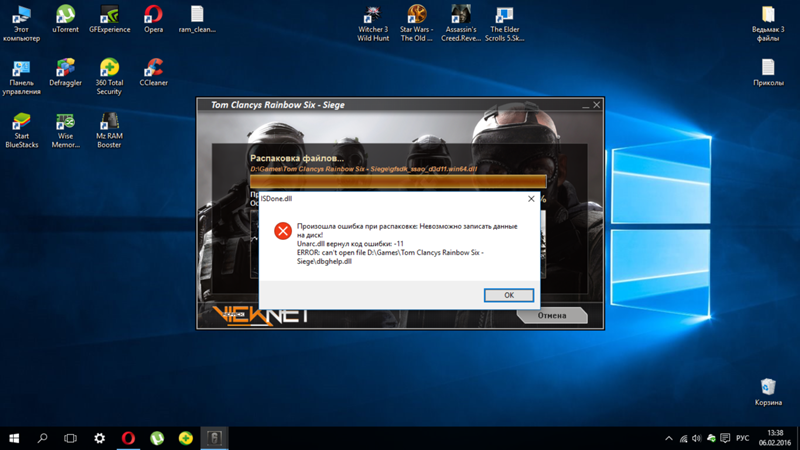Open 360 Total Security taskbar icon
The width and height of the screenshot is (800, 450).
[186, 438]
